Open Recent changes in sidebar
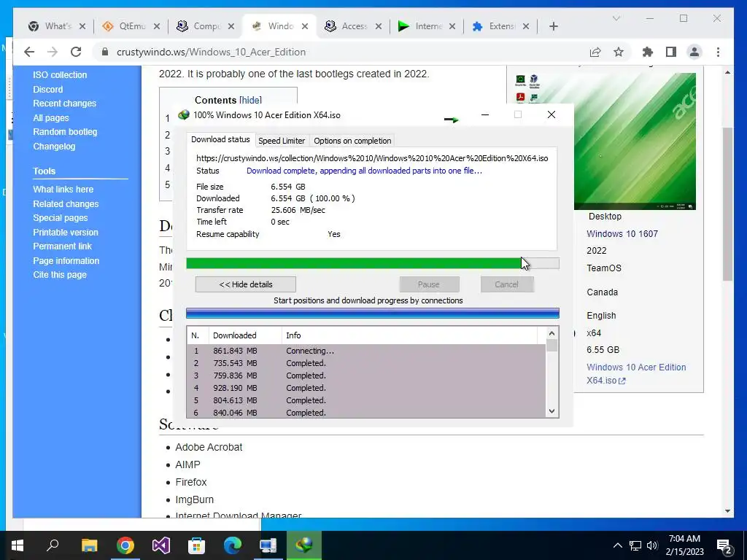747x560 pixels. click(x=64, y=104)
